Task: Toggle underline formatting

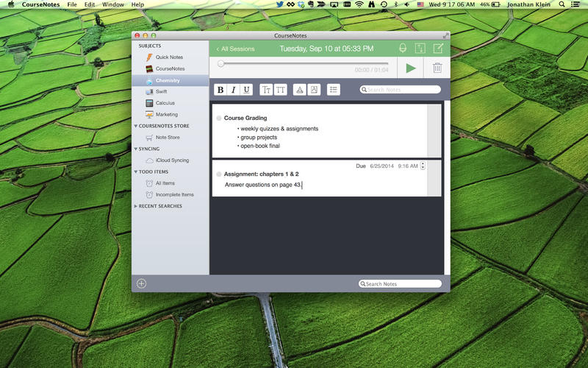Action: 246,90
